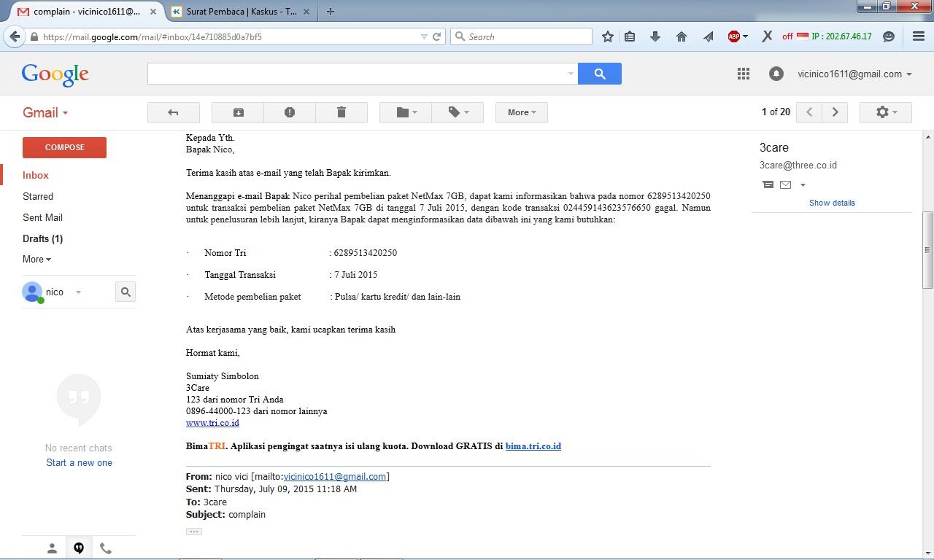Click Start a new one chat link
The image size is (934, 560).
pos(79,462)
